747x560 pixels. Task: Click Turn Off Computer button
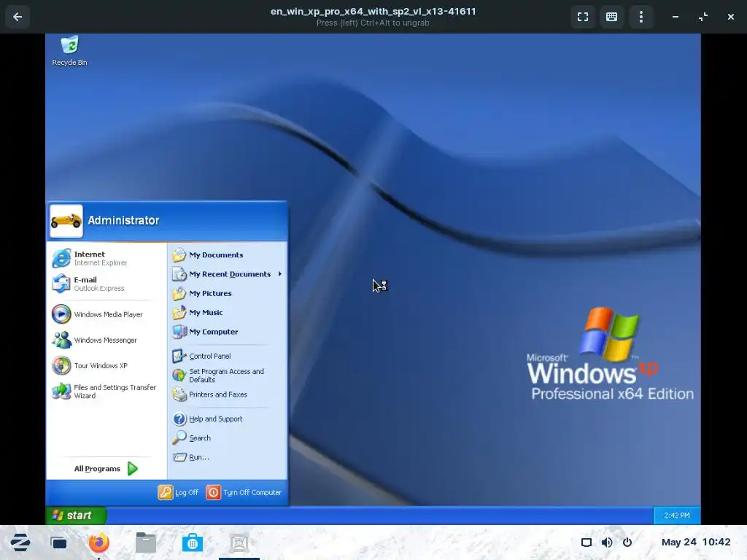click(x=244, y=492)
